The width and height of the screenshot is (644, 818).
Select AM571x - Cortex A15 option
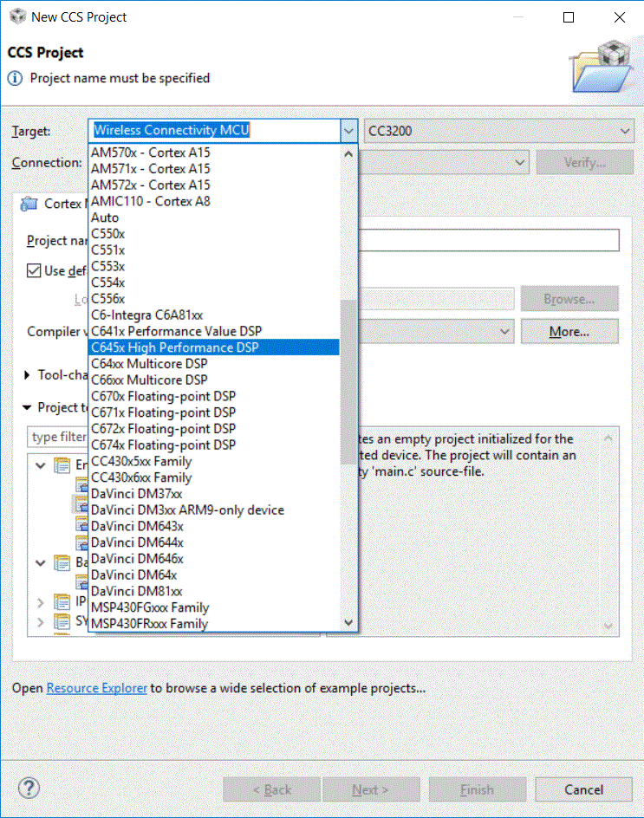214,168
